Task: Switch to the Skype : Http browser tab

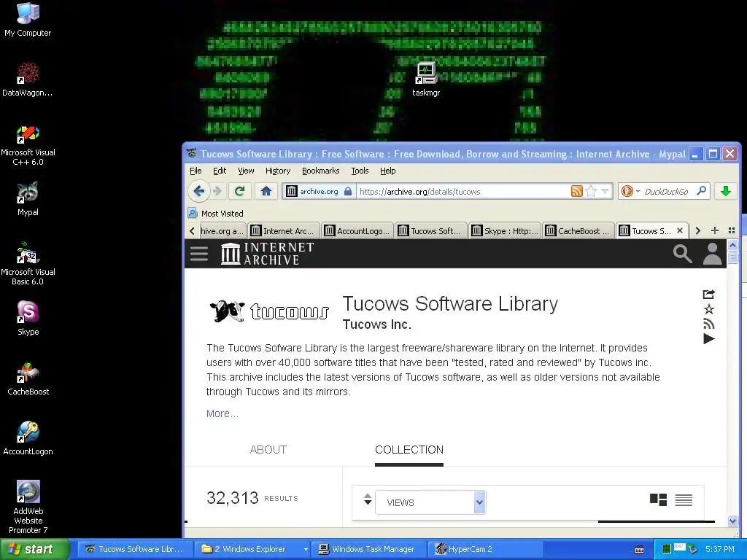Action: click(504, 231)
